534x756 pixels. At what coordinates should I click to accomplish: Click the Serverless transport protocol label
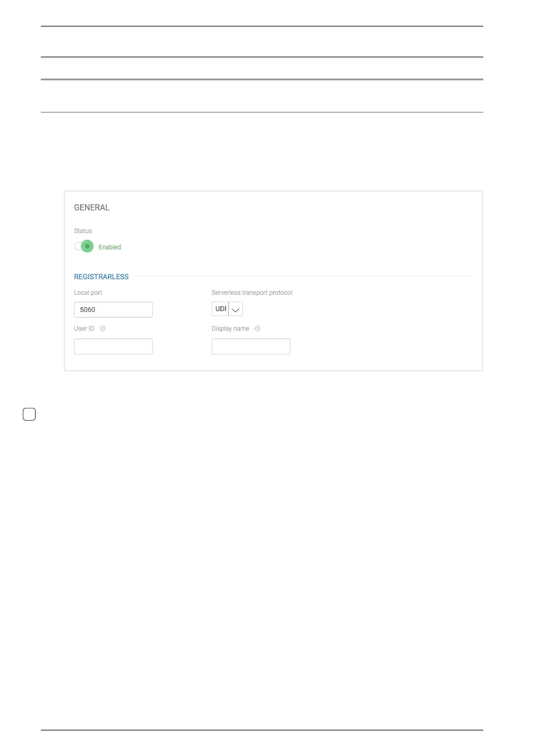click(252, 293)
